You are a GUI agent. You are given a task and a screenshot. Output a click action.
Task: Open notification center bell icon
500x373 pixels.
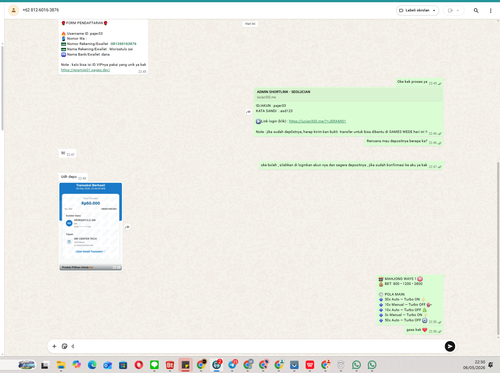[x=491, y=365]
